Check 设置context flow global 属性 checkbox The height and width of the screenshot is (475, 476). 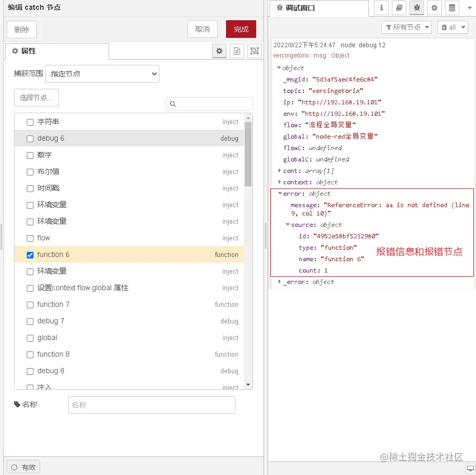click(30, 288)
